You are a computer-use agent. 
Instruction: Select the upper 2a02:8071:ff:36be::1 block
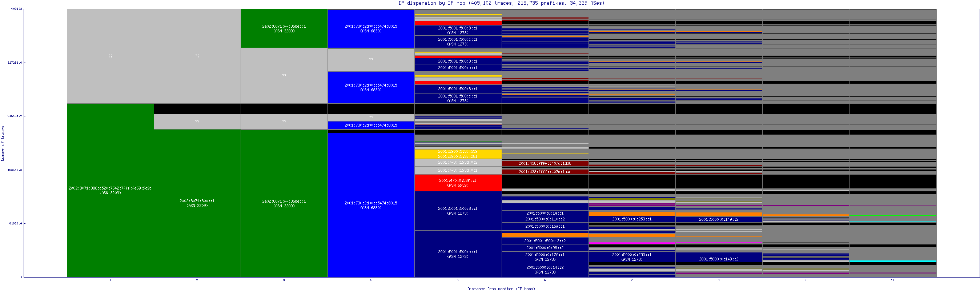click(284, 29)
